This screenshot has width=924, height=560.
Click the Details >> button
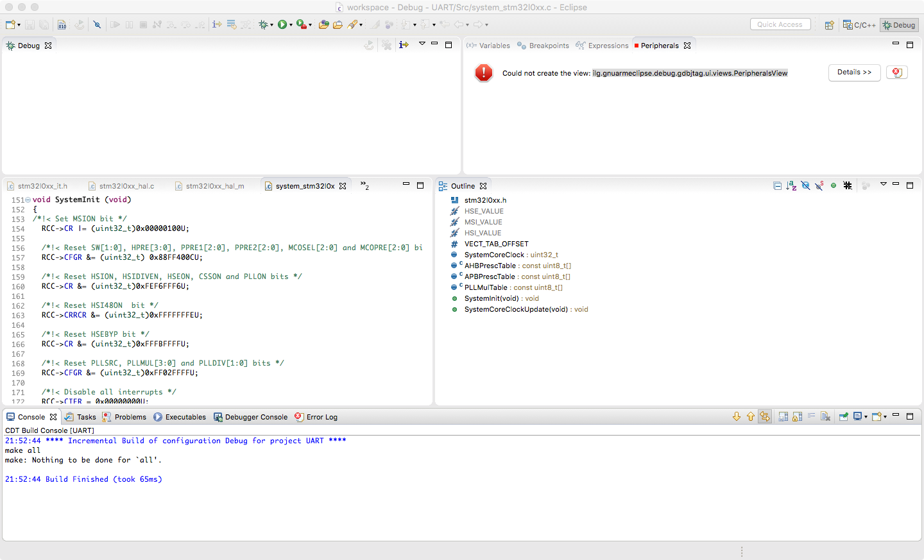coord(854,72)
